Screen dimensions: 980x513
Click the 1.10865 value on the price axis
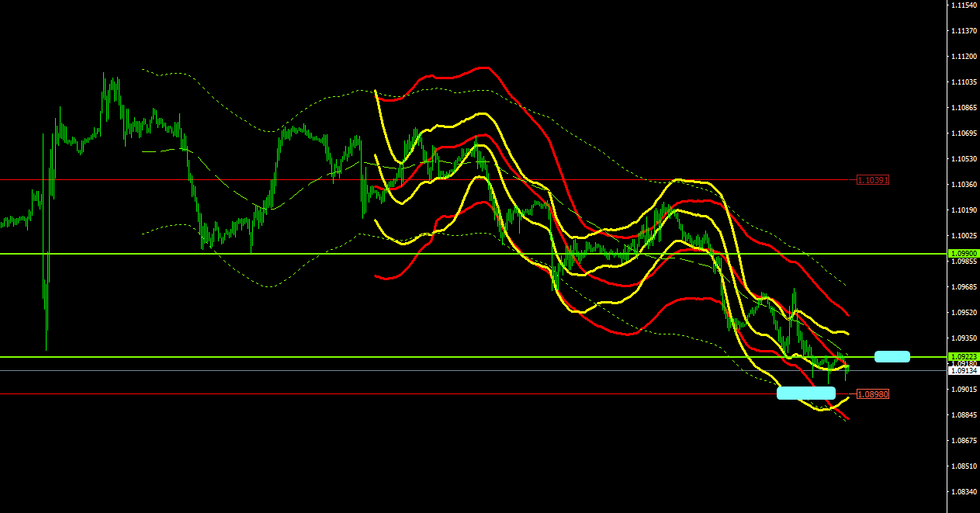[964, 108]
